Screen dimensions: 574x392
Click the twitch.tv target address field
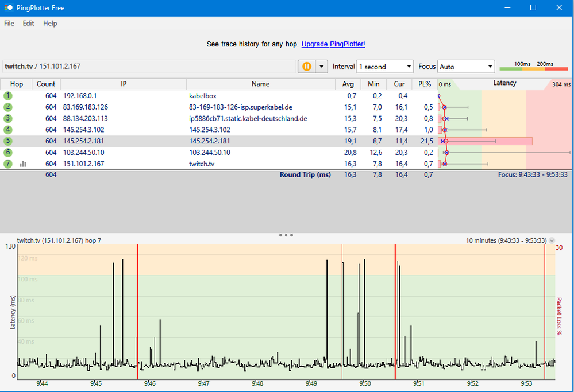point(149,67)
